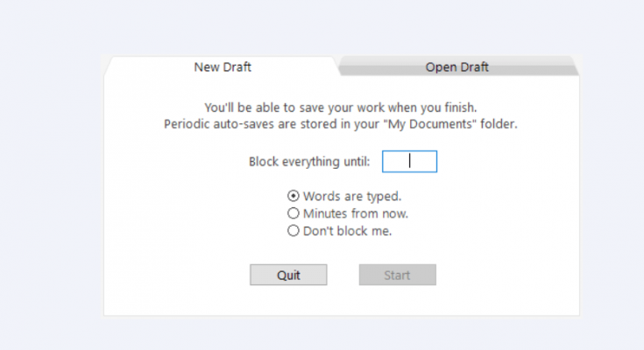The image size is (644, 350).
Task: Click the empty circle next to Don't block me
Action: point(293,231)
